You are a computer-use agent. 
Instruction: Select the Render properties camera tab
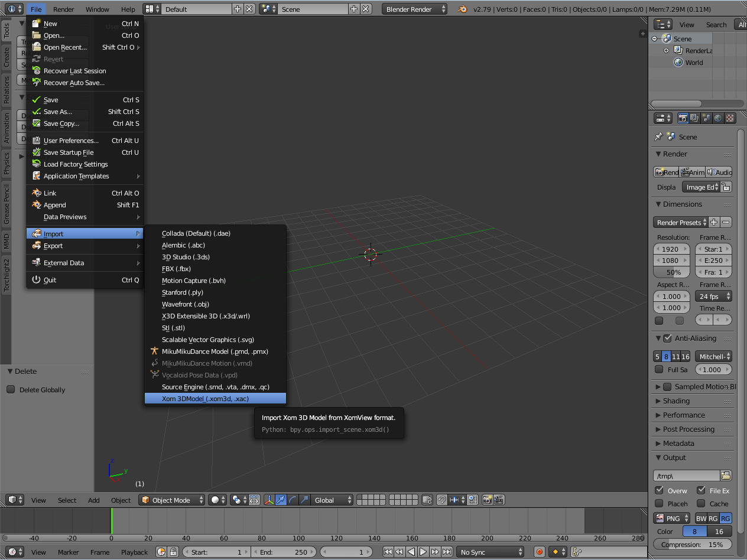683,118
